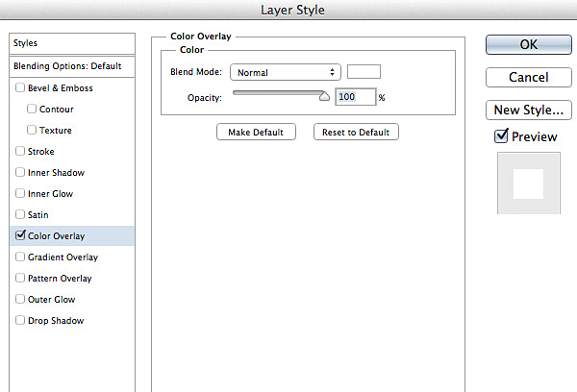Screen dimensions: 577x392
Task: Open the Blend Mode dropdown
Action: pyautogui.click(x=286, y=72)
